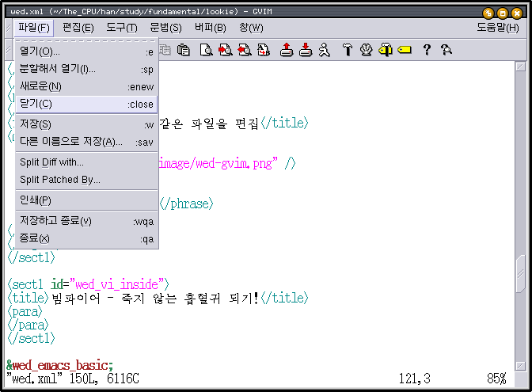532x392 pixels.
Task: Click the title bar text wed.xml
Action: [27, 12]
